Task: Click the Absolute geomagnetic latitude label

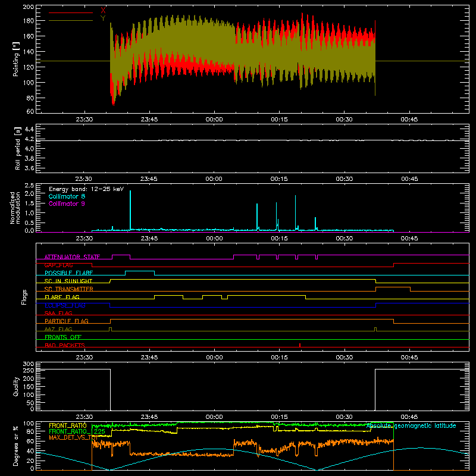Action: point(411,425)
